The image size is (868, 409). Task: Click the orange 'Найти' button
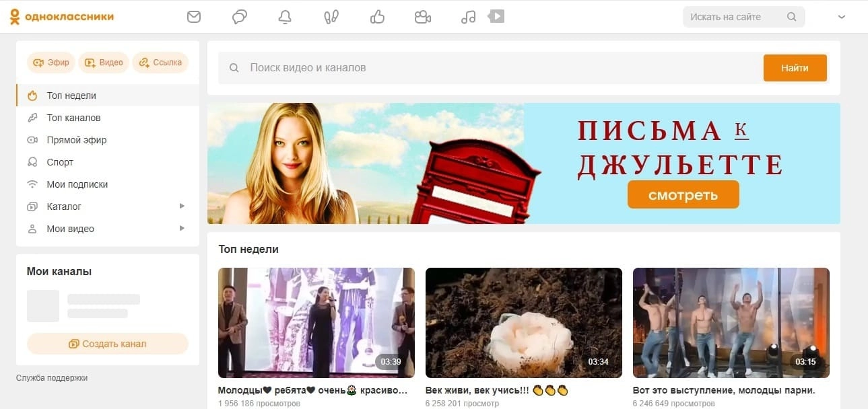(795, 68)
